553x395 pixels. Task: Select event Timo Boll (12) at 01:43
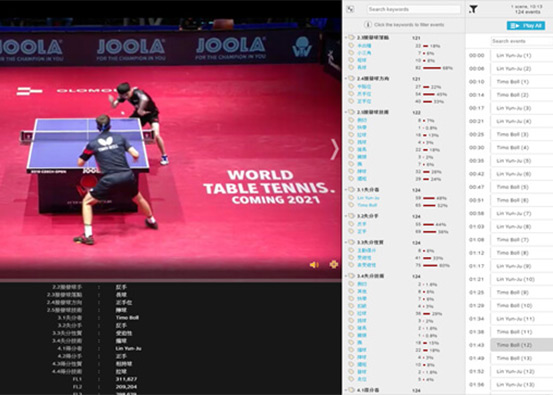point(522,345)
